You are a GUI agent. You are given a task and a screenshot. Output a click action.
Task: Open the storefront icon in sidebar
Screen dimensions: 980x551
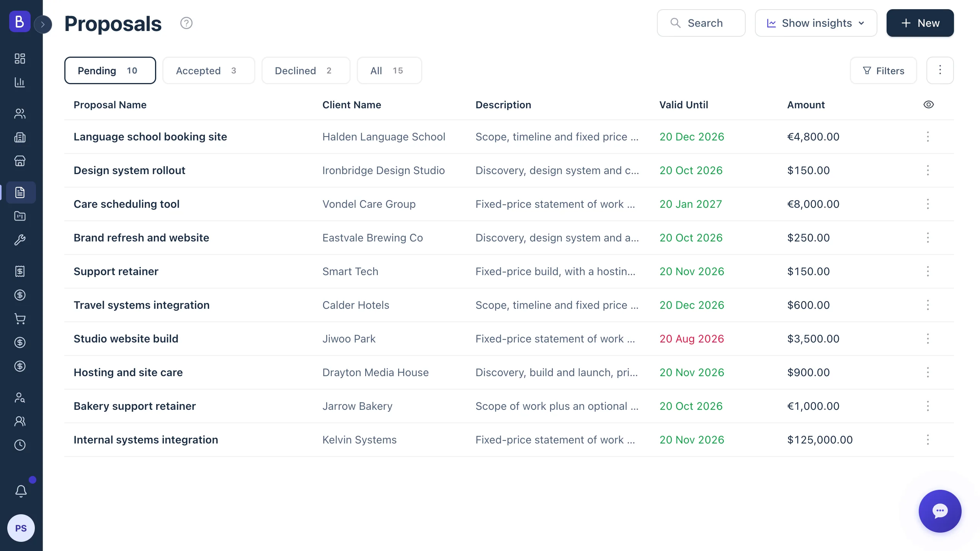click(20, 161)
